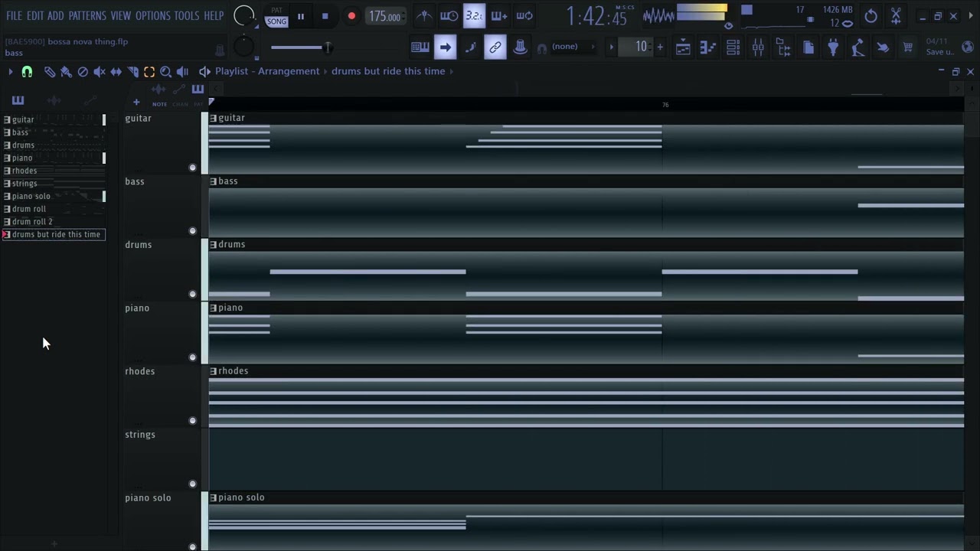The width and height of the screenshot is (980, 551).
Task: Select the playlist Zoom tool
Action: point(165,71)
